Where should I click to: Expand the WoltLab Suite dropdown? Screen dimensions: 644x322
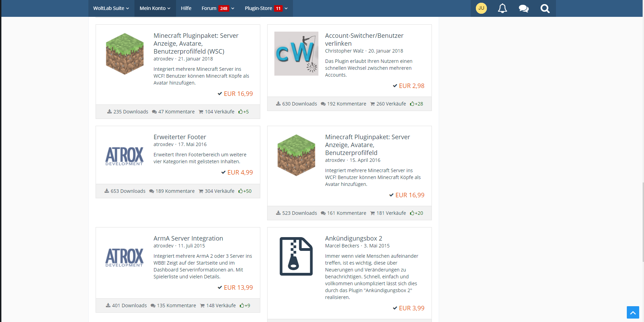coord(111,8)
